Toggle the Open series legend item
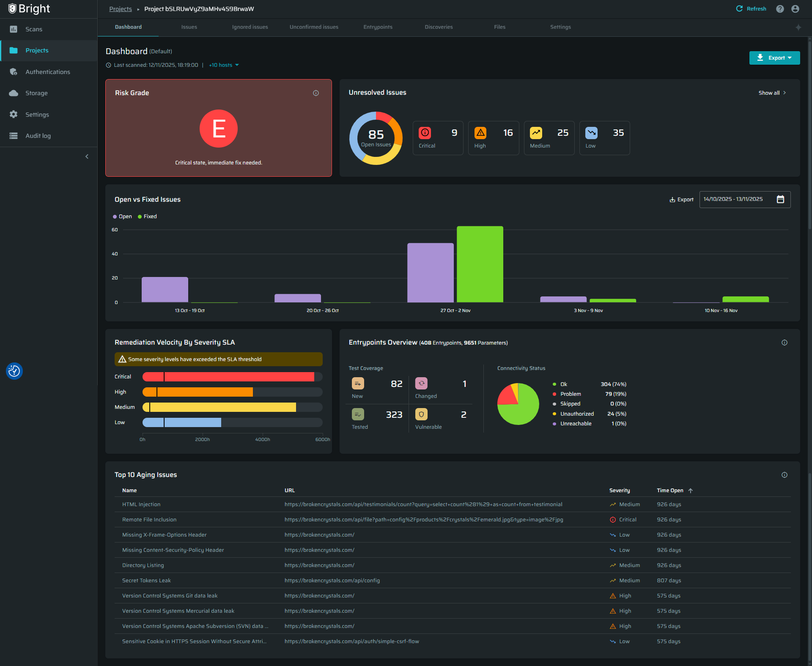Image resolution: width=812 pixels, height=666 pixels. 123,217
